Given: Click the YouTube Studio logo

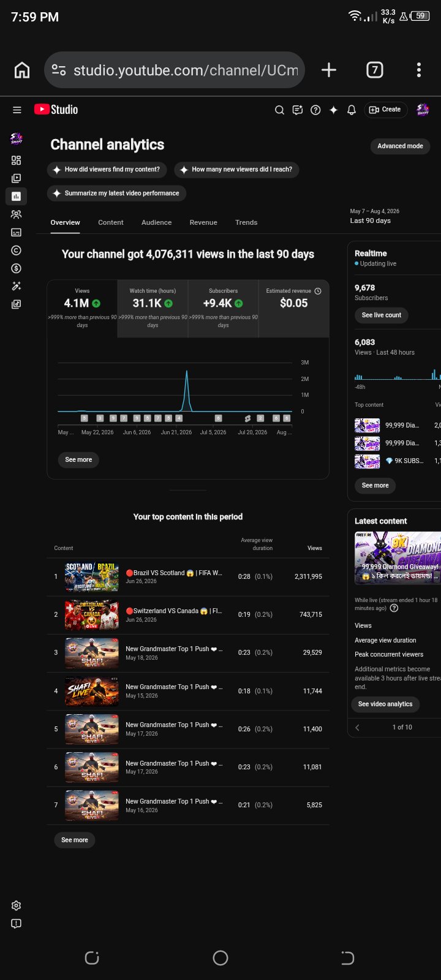Looking at the screenshot, I should point(56,110).
